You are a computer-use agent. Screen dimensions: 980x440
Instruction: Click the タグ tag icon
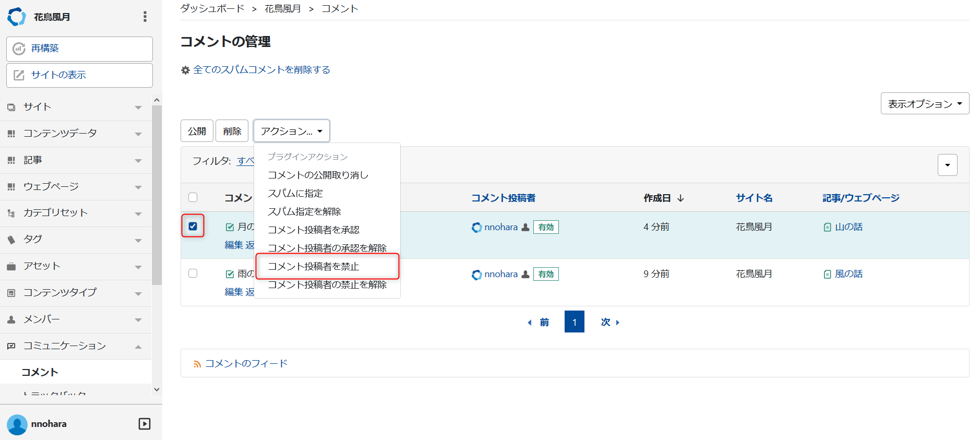click(11, 240)
